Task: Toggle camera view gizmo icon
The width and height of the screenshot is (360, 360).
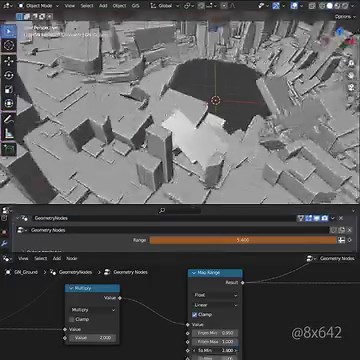Action: click(351, 87)
